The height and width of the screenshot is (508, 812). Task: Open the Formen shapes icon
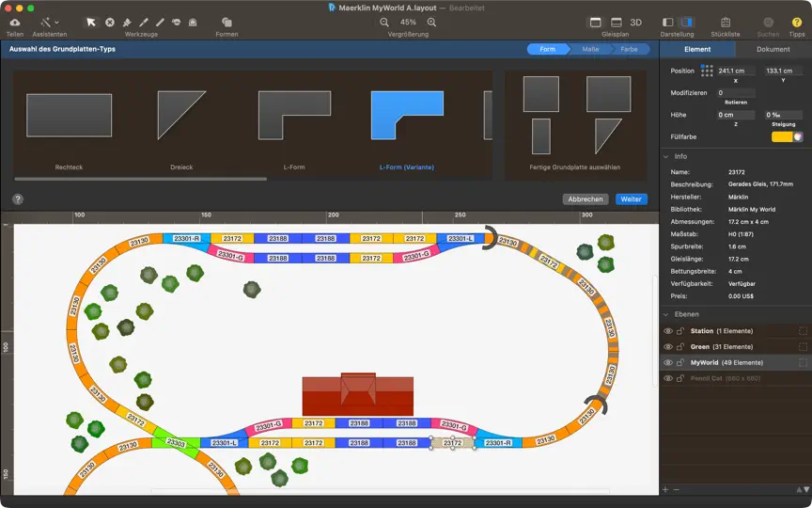[226, 23]
